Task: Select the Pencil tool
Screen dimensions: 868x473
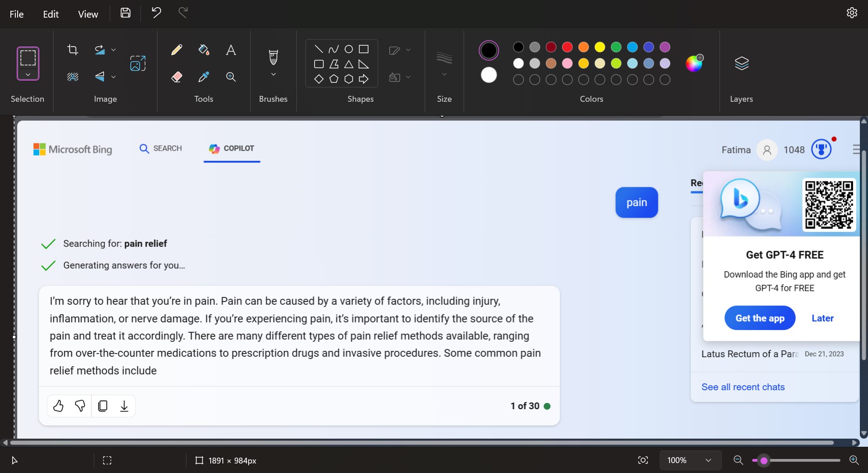Action: [177, 50]
